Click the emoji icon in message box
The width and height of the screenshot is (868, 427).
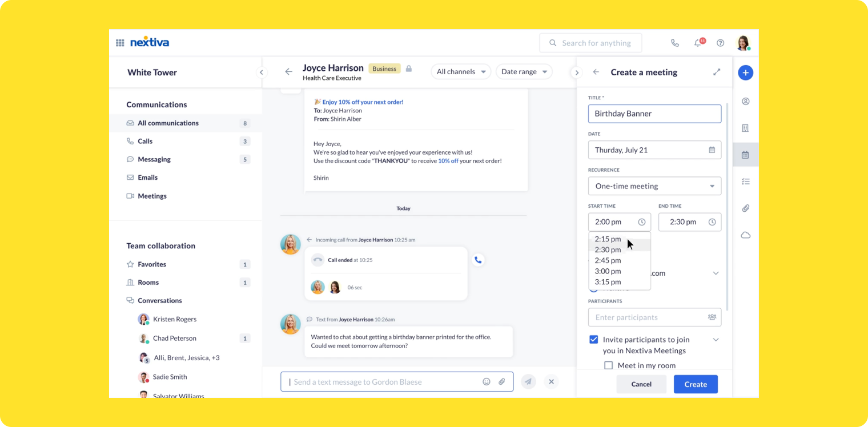487,382
